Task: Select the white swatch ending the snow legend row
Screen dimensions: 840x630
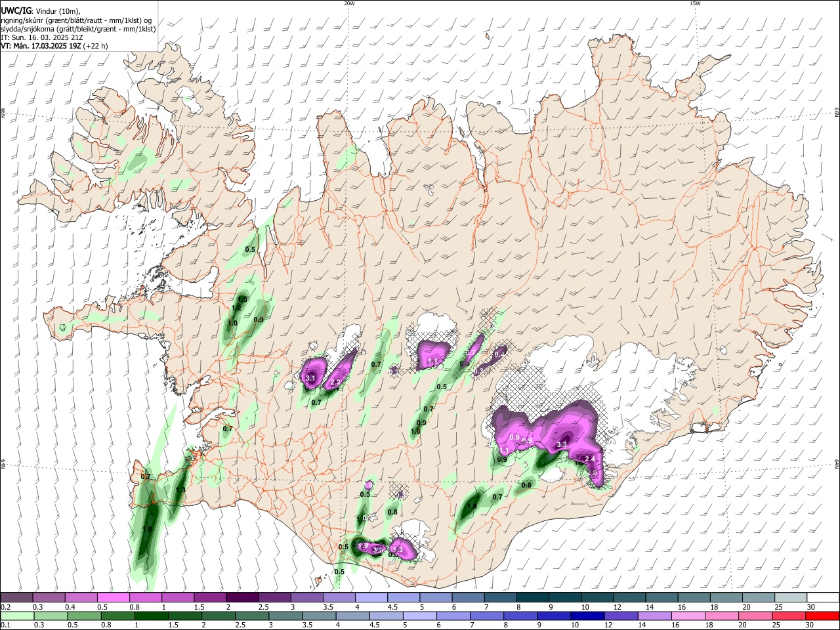Action: (x=823, y=598)
